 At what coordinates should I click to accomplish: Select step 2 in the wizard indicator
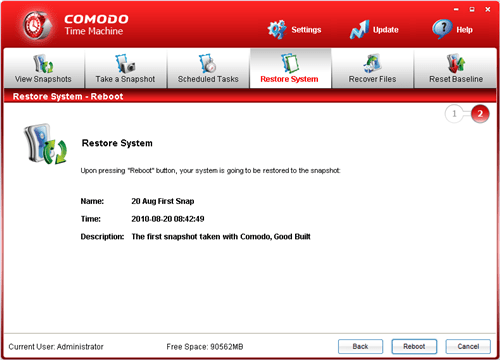coord(480,114)
